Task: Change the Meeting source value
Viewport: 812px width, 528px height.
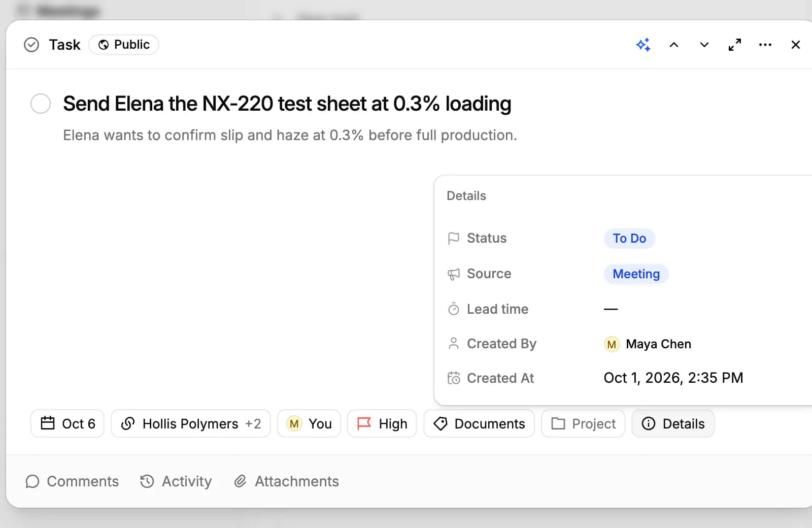Action: pos(636,274)
